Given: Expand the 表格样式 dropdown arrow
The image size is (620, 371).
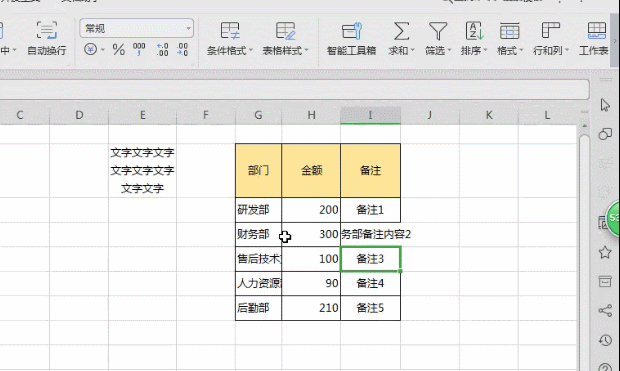Looking at the screenshot, I should [x=306, y=50].
